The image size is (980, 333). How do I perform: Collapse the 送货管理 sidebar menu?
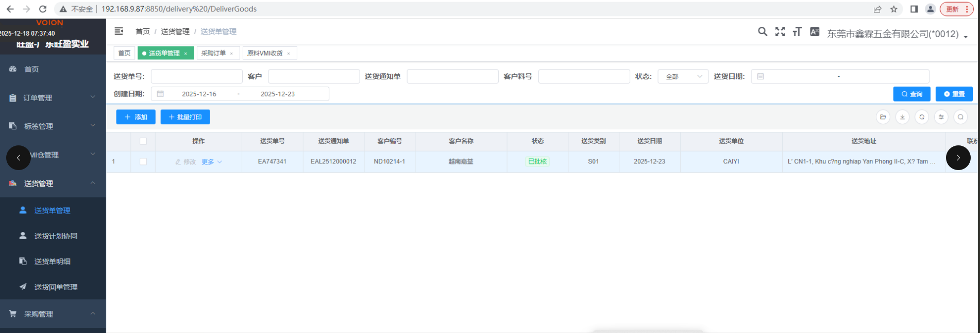pyautogui.click(x=53, y=184)
